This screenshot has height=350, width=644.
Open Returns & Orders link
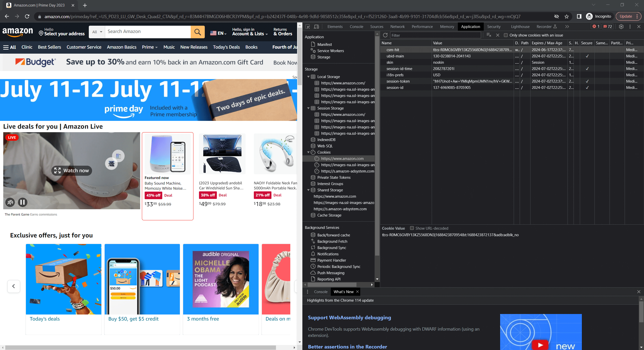coord(283,32)
